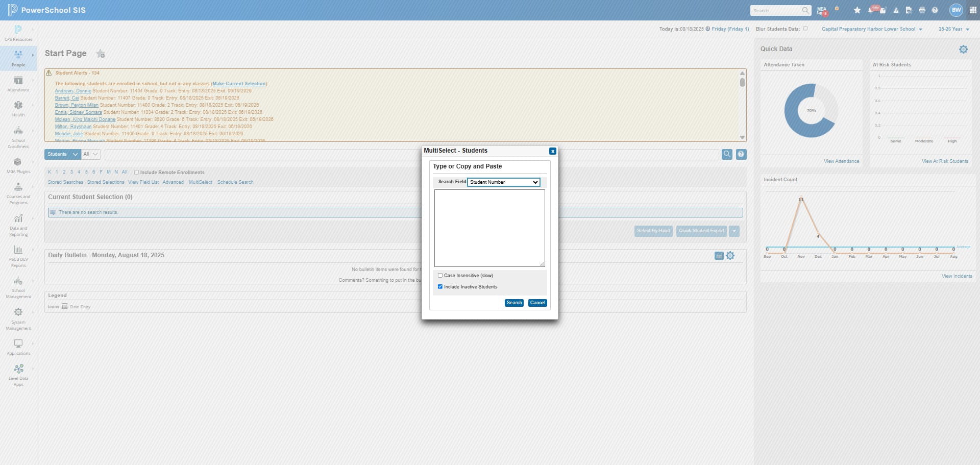The width and height of the screenshot is (980, 465).
Task: Open Schedule Search
Action: point(235,182)
